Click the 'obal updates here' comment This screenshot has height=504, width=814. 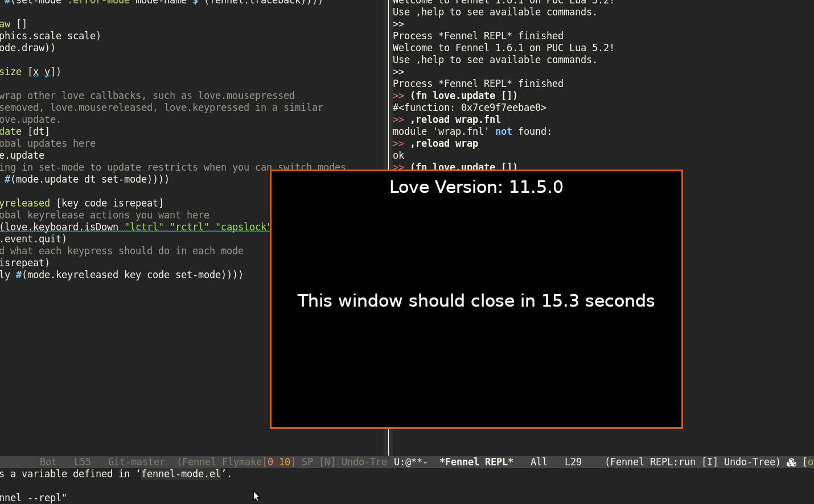pos(48,143)
